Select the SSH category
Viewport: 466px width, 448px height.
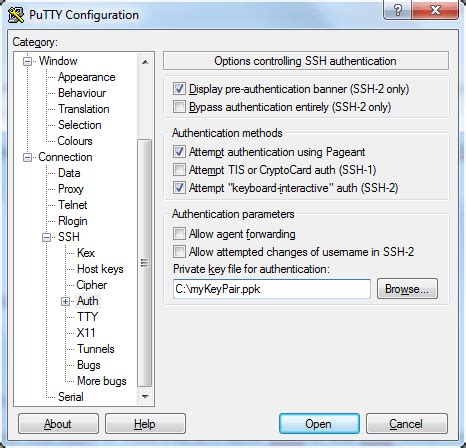[69, 237]
